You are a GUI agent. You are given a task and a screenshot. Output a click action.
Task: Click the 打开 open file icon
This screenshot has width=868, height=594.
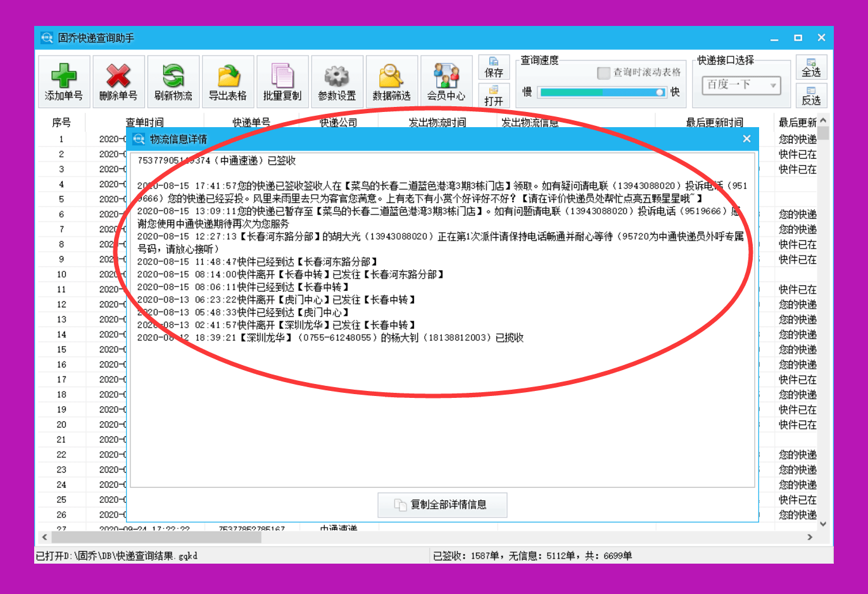tap(495, 94)
